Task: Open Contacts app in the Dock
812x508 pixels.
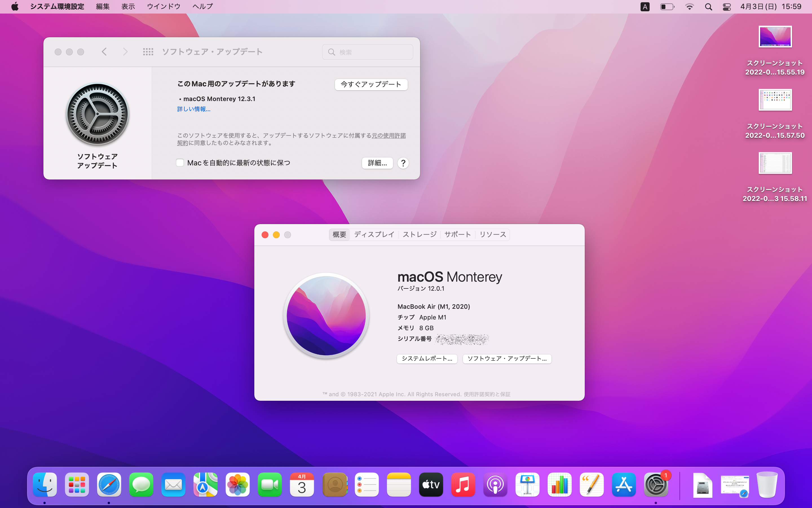Action: [335, 485]
